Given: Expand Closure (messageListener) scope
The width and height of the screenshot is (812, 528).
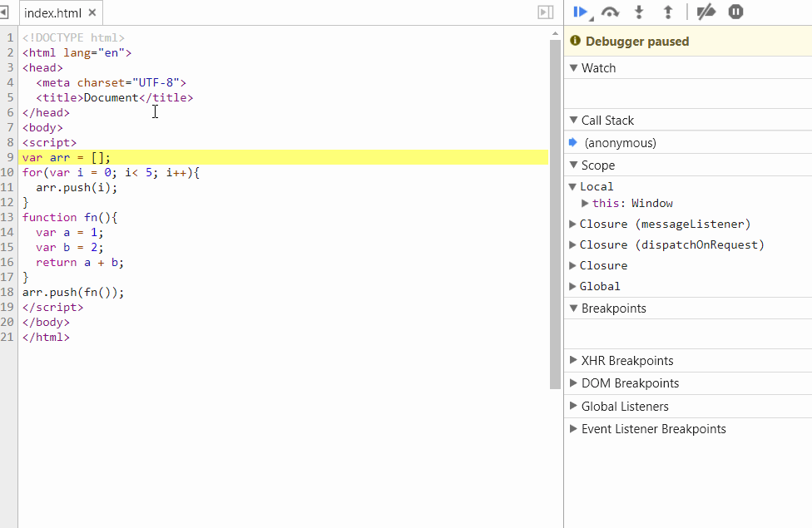Looking at the screenshot, I should click(572, 224).
